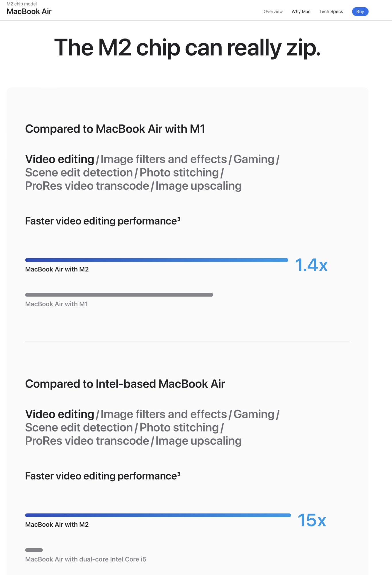Click the MacBook Air title in header

click(x=29, y=11)
